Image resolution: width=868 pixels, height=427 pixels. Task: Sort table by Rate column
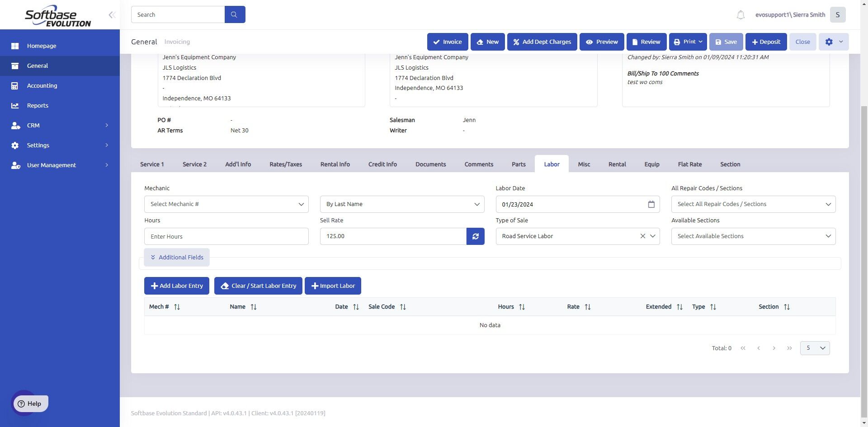point(588,307)
